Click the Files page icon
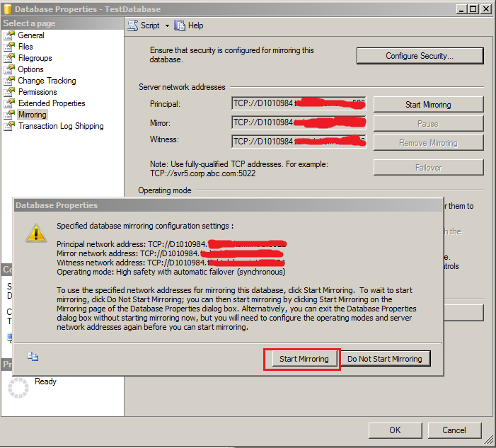Image resolution: width=496 pixels, height=448 pixels. click(8, 47)
